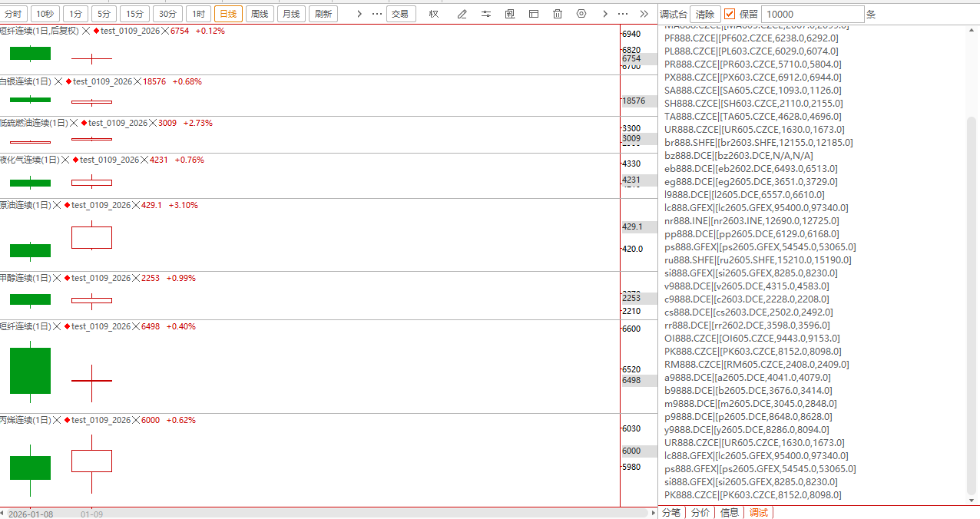Viewport: 980px width, 519px height.
Task: Remove test_0109_2026 indicator from 原油连续 chart
Action: pos(137,206)
